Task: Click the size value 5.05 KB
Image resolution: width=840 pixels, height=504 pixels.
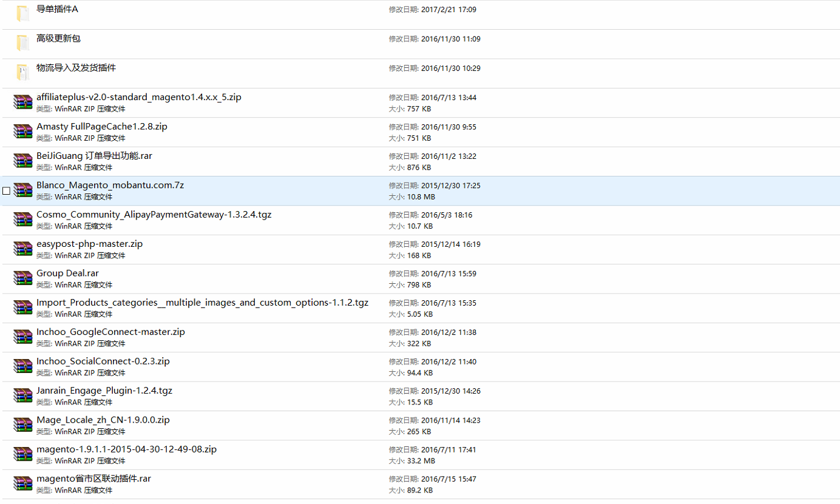Action: [420, 314]
